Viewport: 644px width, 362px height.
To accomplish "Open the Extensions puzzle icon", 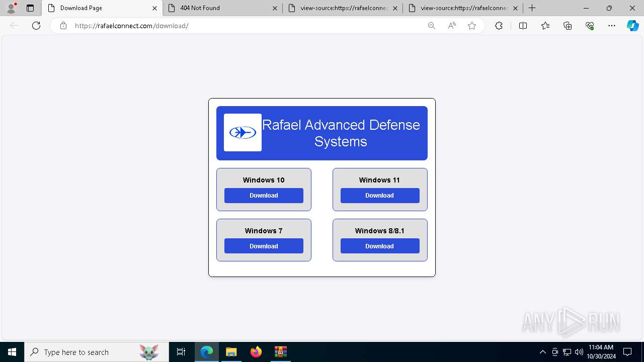I will pyautogui.click(x=499, y=26).
